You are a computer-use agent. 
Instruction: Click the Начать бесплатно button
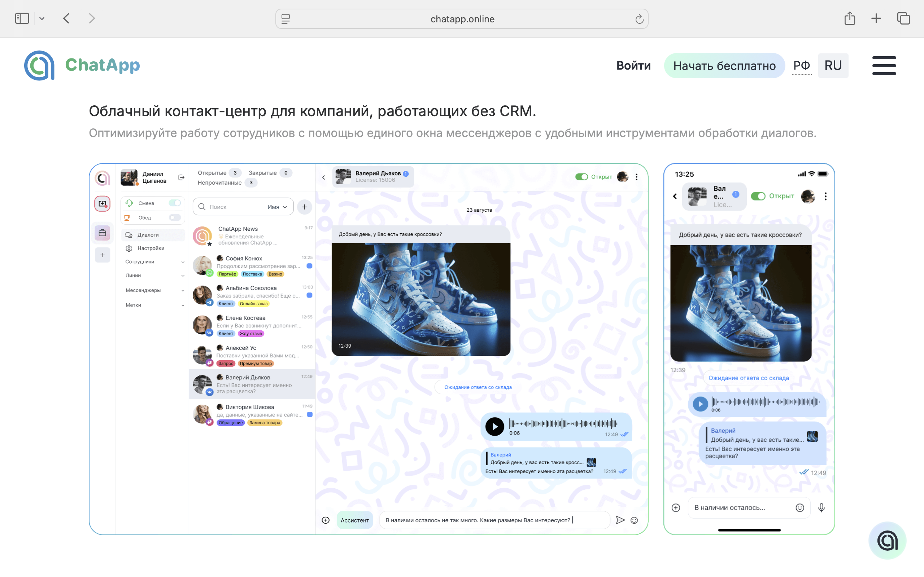(x=724, y=66)
